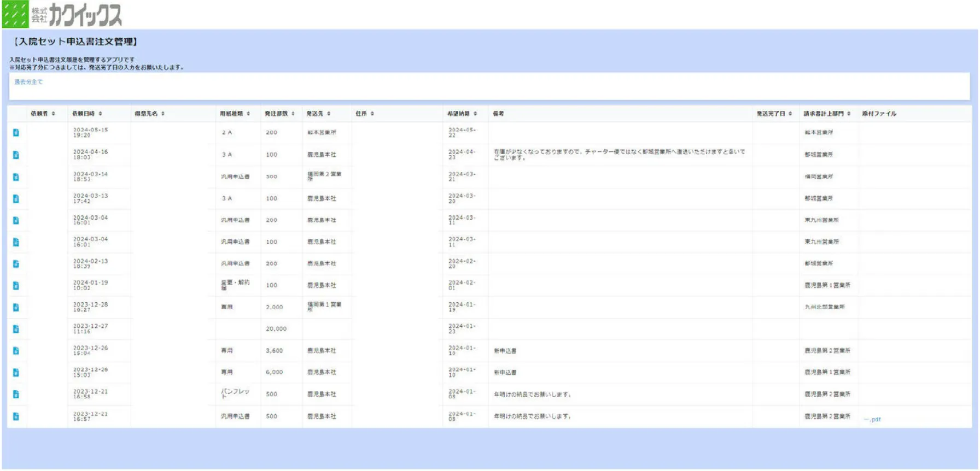Sort by 希望納期 column header
This screenshot has width=980, height=471.
475,114
